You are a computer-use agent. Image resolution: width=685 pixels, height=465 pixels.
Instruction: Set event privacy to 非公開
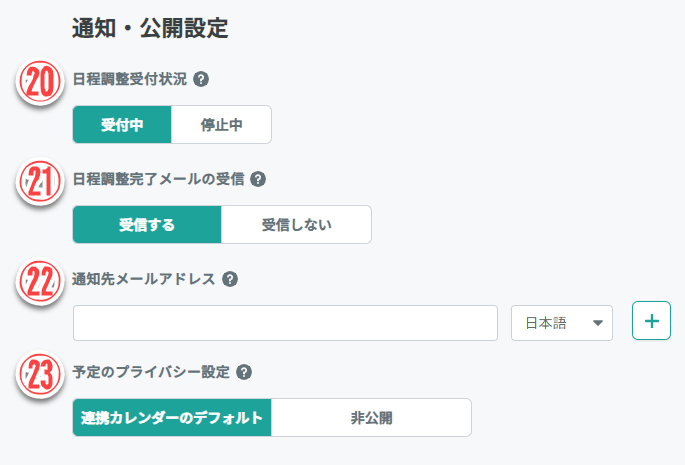coord(371,418)
